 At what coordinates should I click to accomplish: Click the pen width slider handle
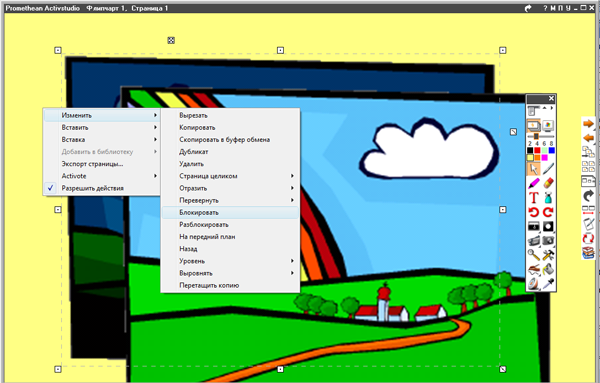536,136
